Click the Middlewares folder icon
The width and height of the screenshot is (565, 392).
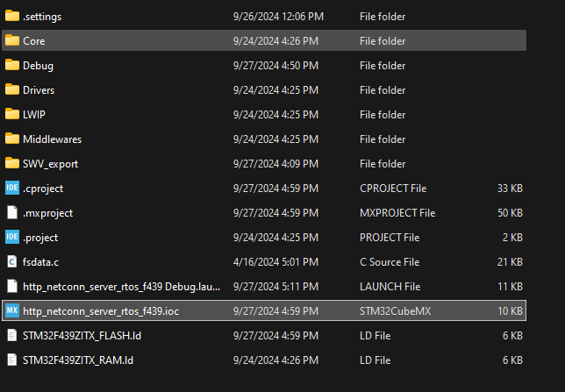(x=12, y=139)
